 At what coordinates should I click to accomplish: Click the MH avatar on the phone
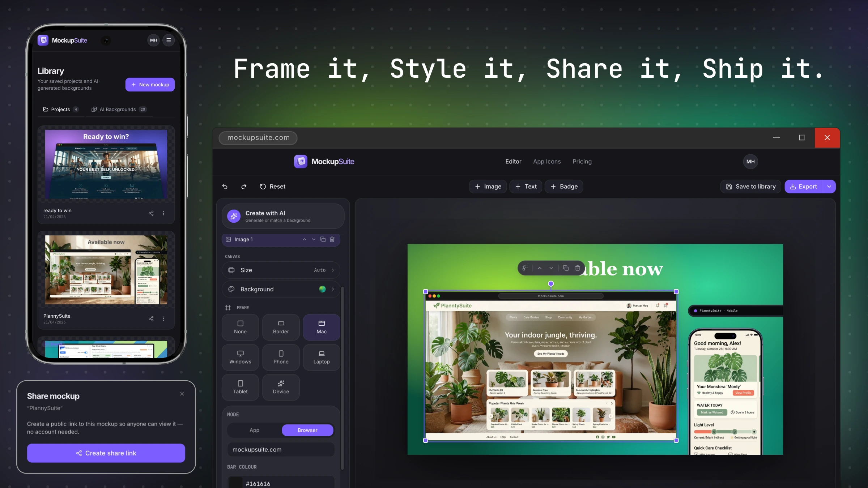154,40
